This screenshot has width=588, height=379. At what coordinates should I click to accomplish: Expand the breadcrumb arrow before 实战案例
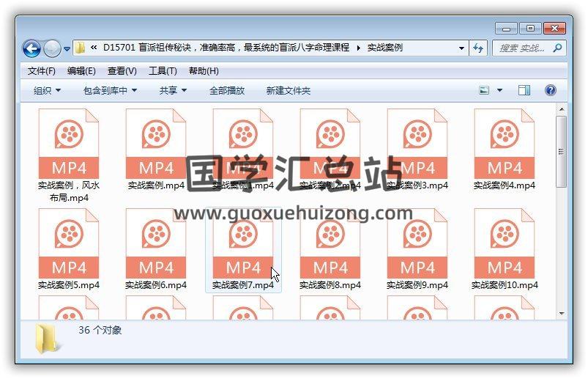[359, 48]
